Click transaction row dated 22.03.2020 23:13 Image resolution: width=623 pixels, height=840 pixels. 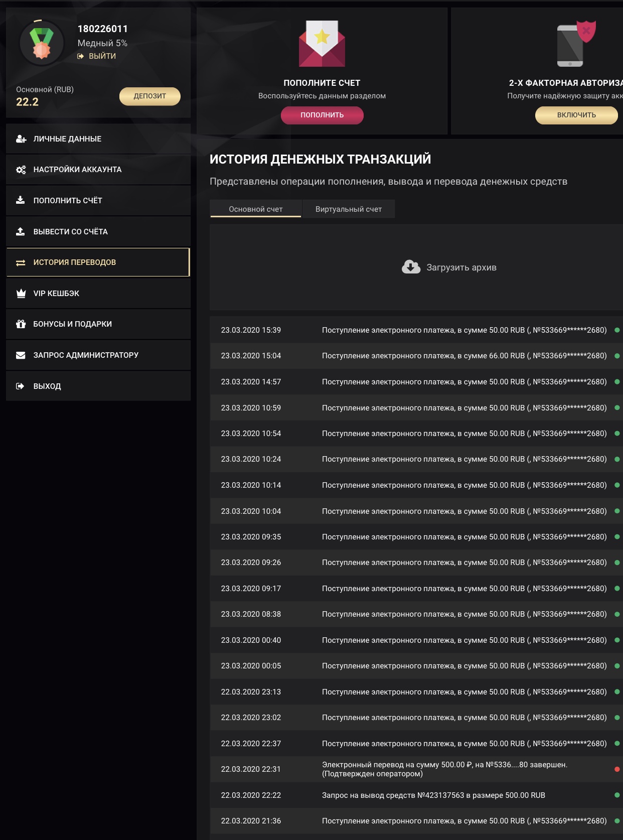416,692
